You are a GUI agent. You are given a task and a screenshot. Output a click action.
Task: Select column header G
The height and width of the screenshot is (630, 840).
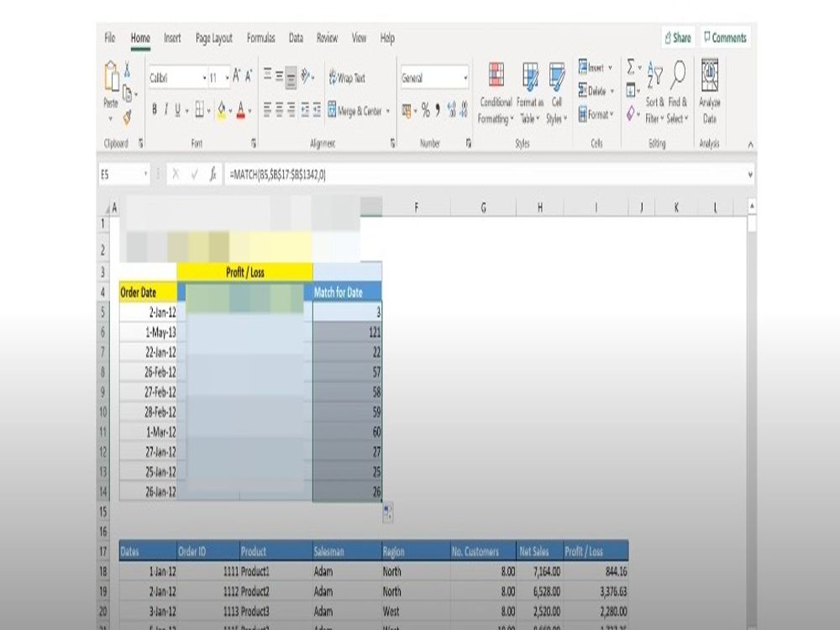483,207
